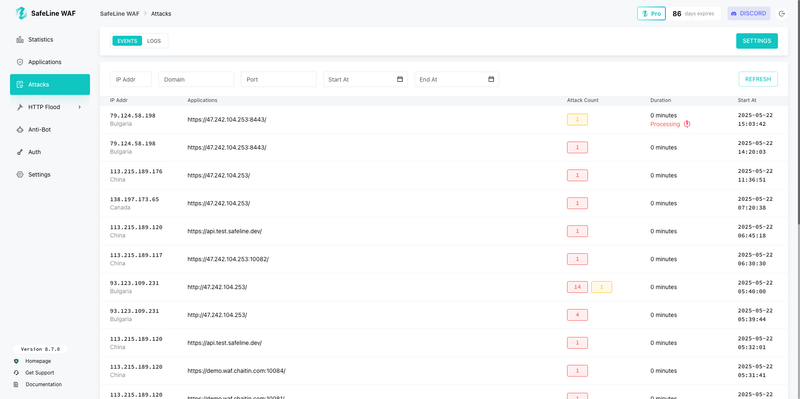Viewport: 800px width, 399px height.
Task: Click the Version 8.7.0 label
Action: pyautogui.click(x=40, y=349)
